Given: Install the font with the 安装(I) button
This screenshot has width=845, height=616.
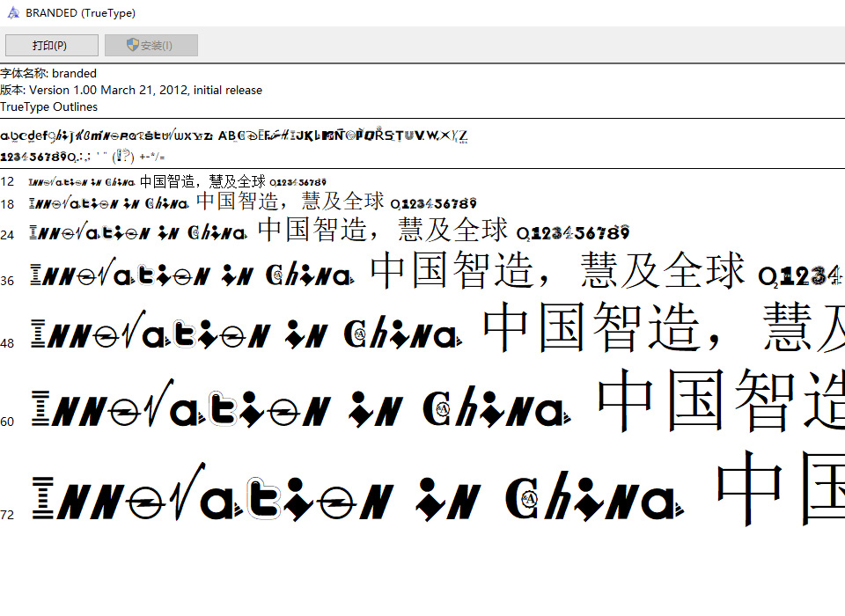Looking at the screenshot, I should 151,45.
